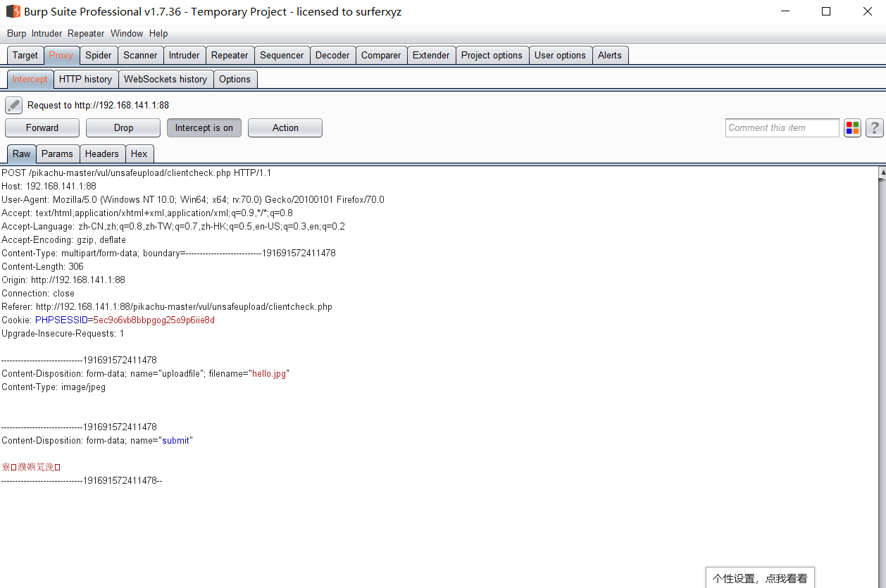This screenshot has width=886, height=588.
Task: Click the PHPSESSID cookie value
Action: coord(154,320)
